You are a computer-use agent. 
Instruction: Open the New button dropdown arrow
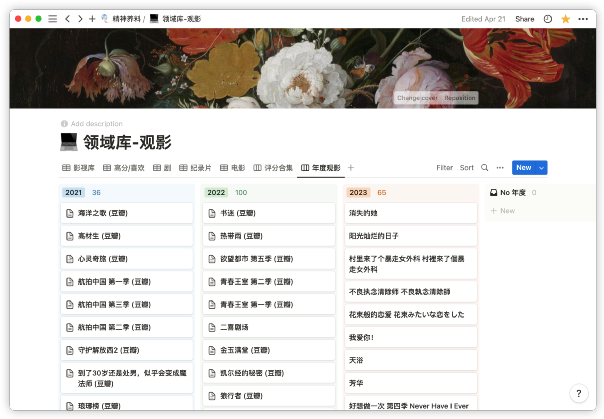[542, 168]
